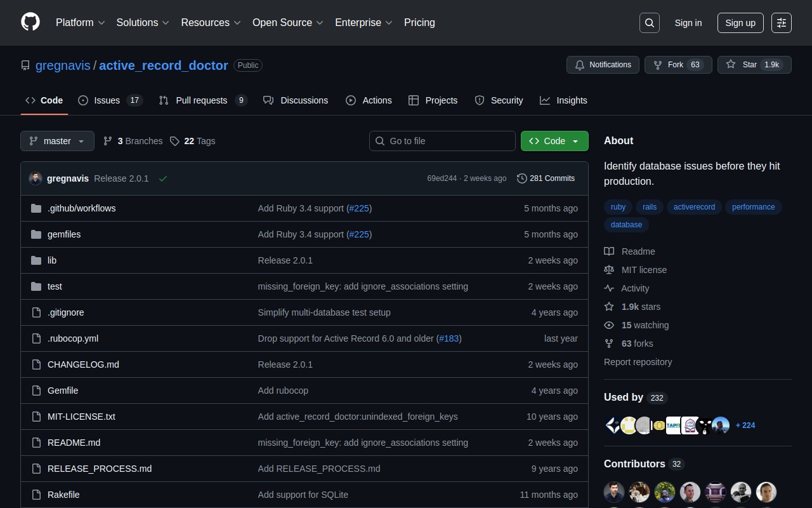The height and width of the screenshot is (508, 812).
Task: Open the master branch selector
Action: 56,141
